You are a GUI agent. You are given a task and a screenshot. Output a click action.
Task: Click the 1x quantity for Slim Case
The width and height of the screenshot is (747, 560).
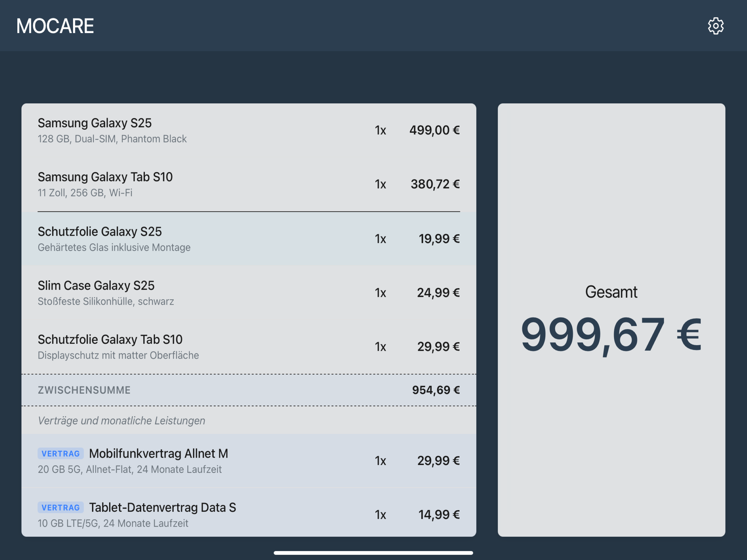(380, 293)
